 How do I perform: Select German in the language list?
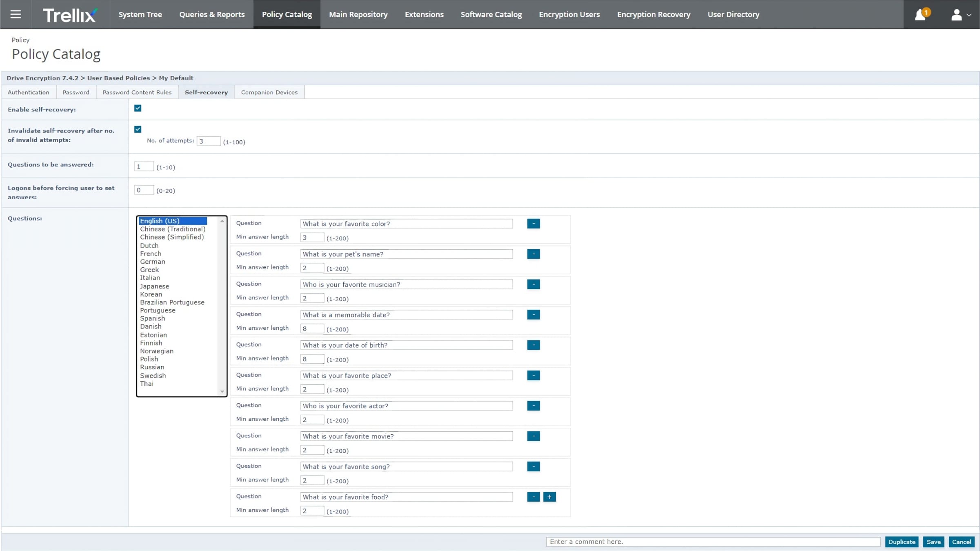[x=152, y=262]
